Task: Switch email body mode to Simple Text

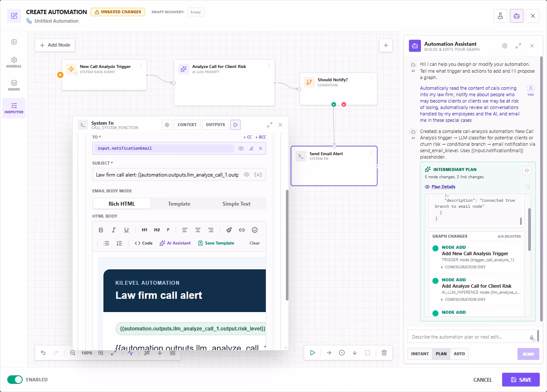Action: point(236,204)
